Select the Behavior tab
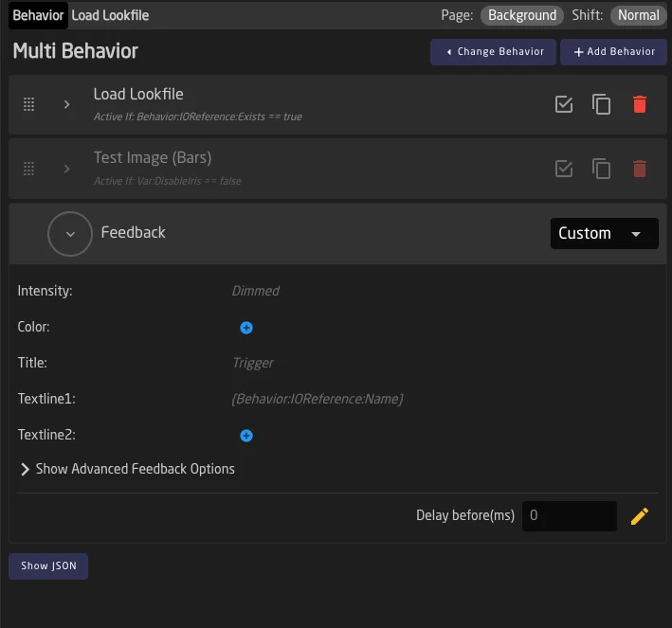672x628 pixels. point(38,15)
